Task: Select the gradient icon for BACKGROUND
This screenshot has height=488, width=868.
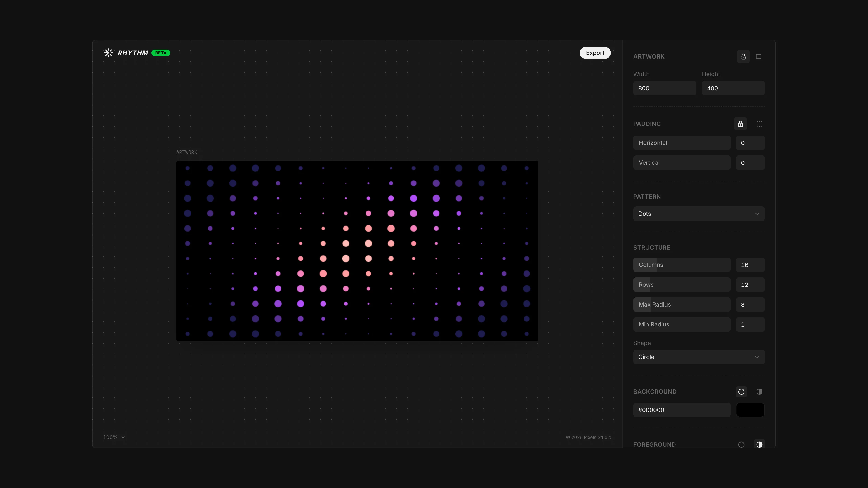Action: 759,392
